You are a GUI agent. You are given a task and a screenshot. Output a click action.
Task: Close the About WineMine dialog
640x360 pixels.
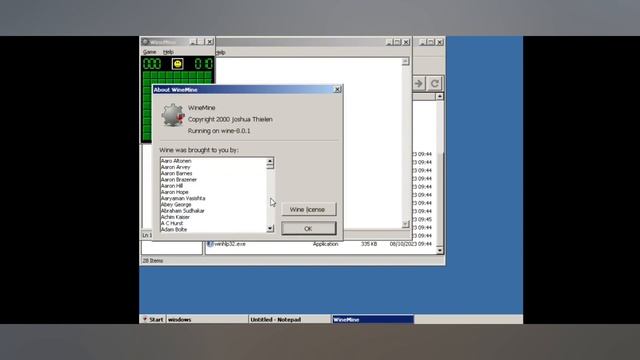(338, 89)
